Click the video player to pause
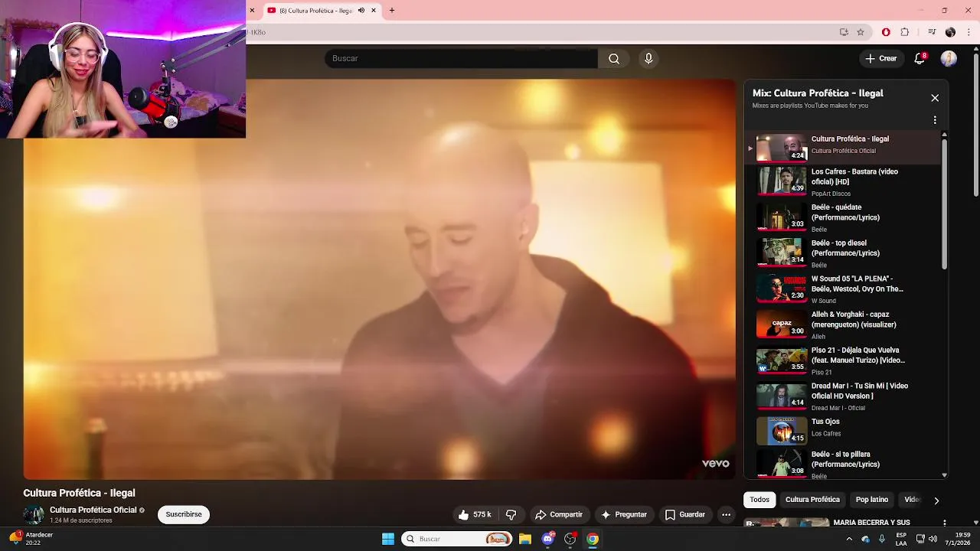 380,279
